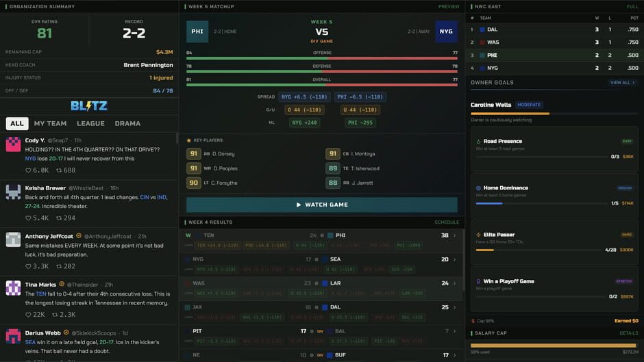644x362 pixels.
Task: Click the Cap dollar icon under goals
Action: [473, 321]
